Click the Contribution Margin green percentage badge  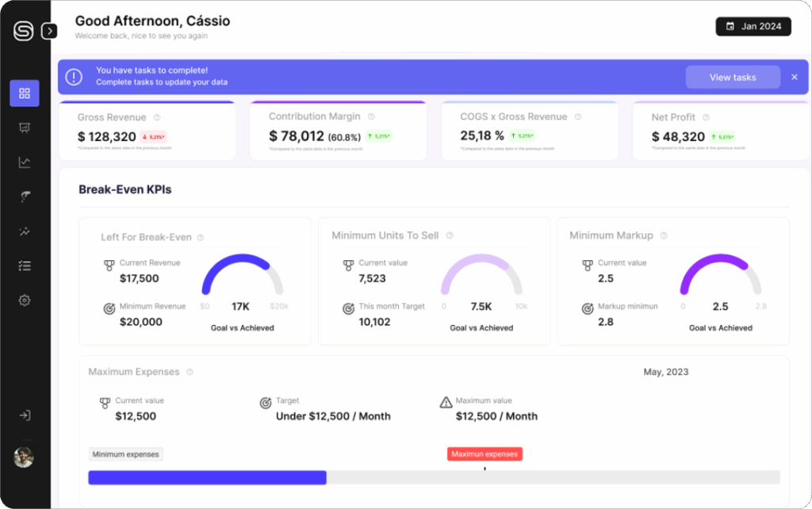click(x=378, y=136)
